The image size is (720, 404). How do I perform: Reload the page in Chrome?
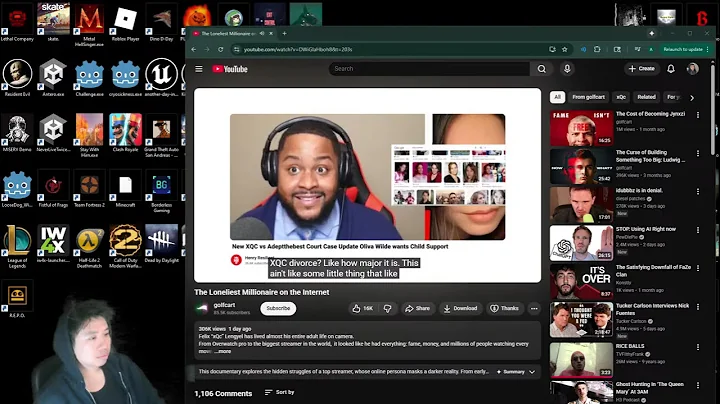click(x=220, y=49)
